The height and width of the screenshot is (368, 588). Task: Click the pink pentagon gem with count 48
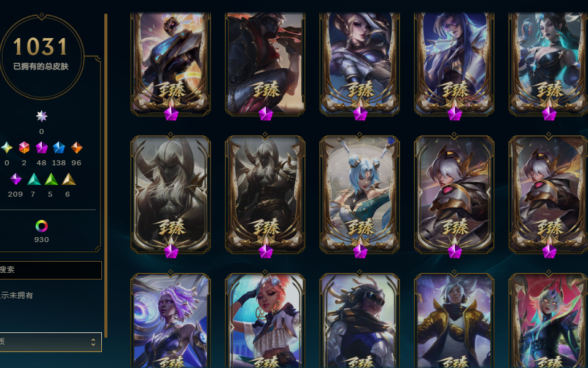click(42, 147)
